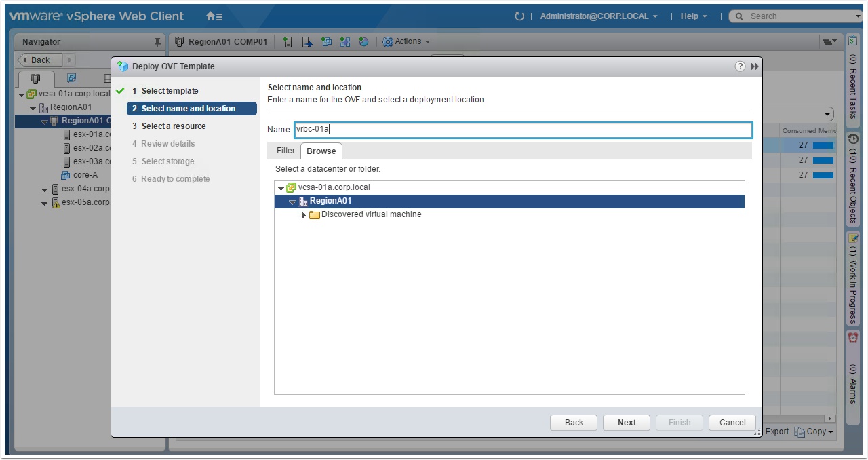Collapse vcsa-01a.corp.local in Navigator tree
This screenshot has height=460, width=868.
[x=22, y=94]
